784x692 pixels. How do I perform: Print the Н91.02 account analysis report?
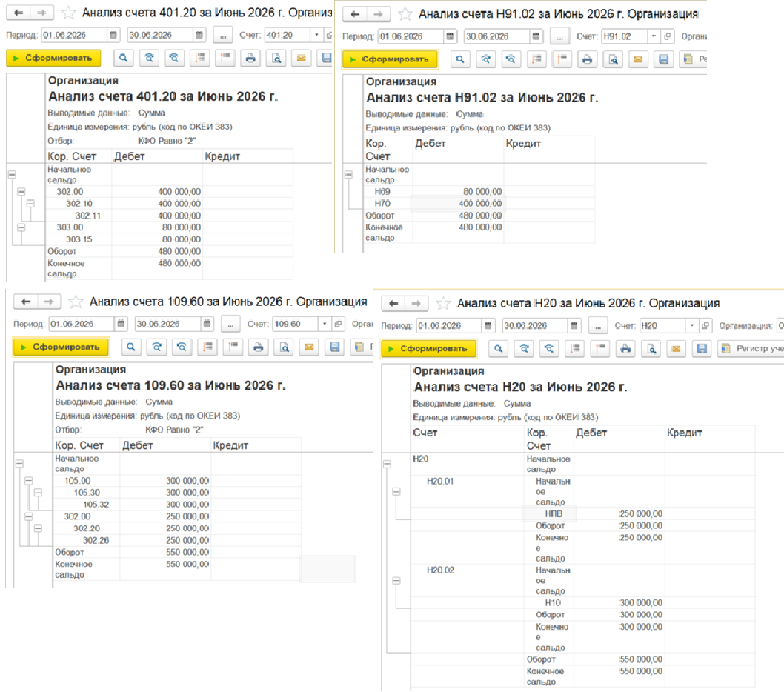(587, 59)
